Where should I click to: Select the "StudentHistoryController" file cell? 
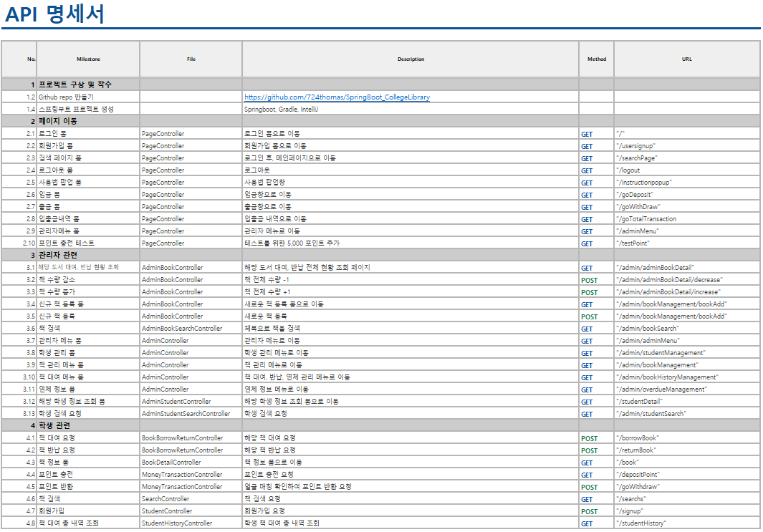(x=191, y=523)
